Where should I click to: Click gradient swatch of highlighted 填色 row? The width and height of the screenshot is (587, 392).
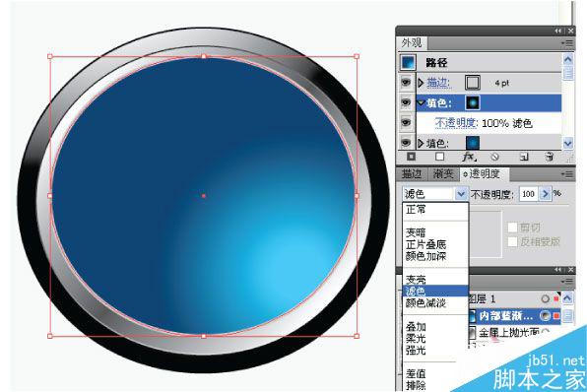point(473,102)
